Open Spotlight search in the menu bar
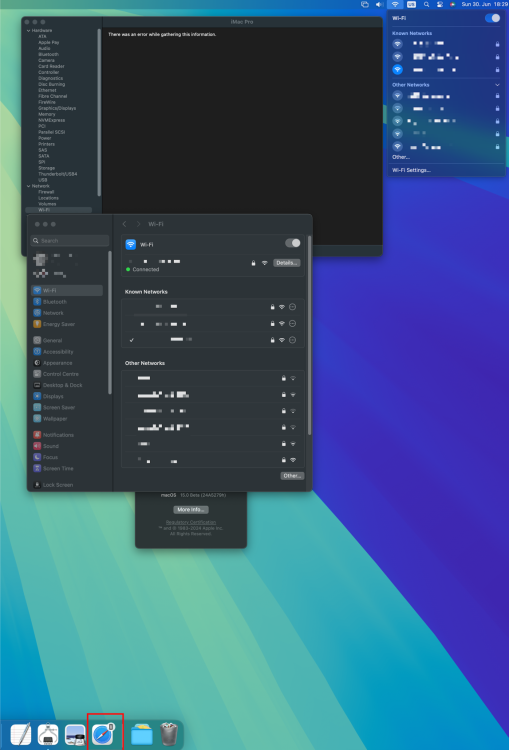This screenshot has height=750, width=509. pos(426,4)
